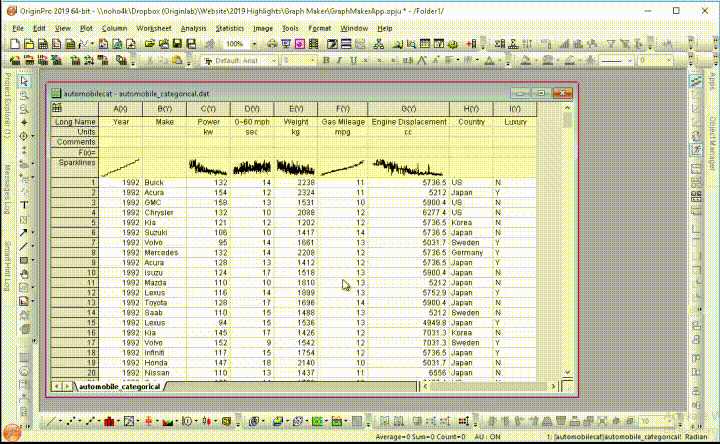Expand the column chart plot types arrow
The width and height of the screenshot is (720, 444).
118,421
